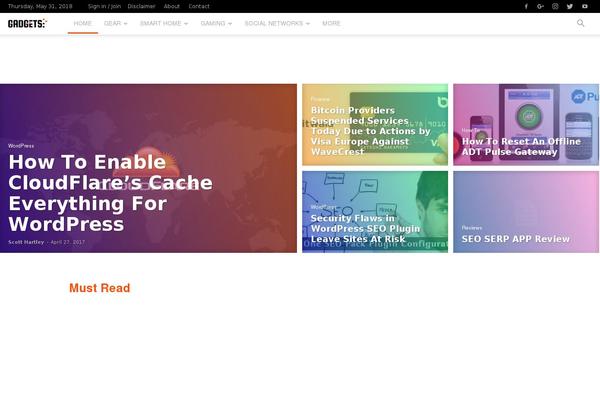Expand the Smart Home dropdown menu
The height and width of the screenshot is (400, 600).
[164, 23]
